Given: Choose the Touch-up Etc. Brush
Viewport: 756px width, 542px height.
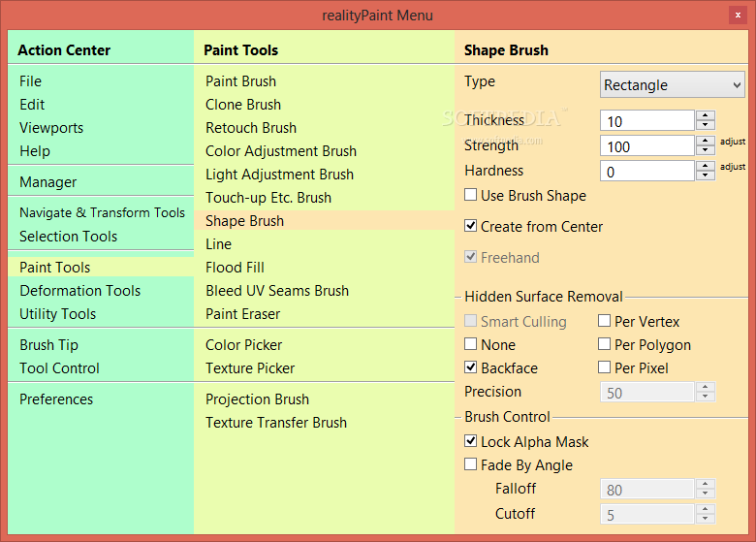Looking at the screenshot, I should tap(268, 198).
